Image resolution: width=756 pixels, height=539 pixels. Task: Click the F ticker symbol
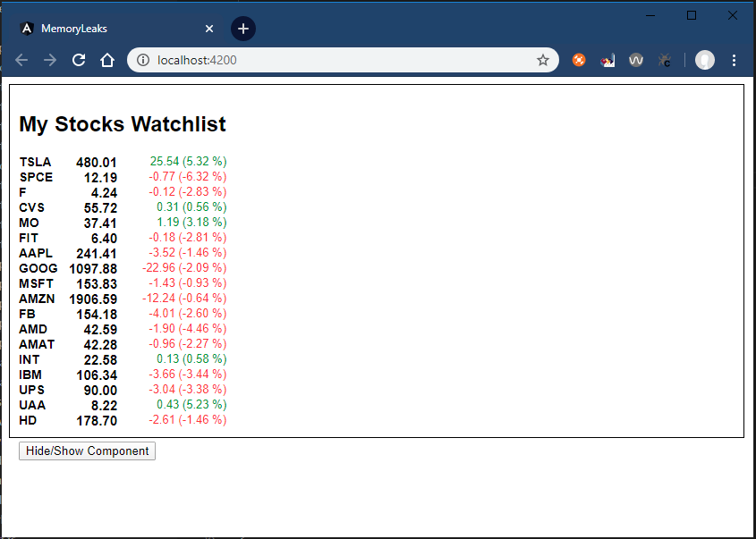pos(22,192)
